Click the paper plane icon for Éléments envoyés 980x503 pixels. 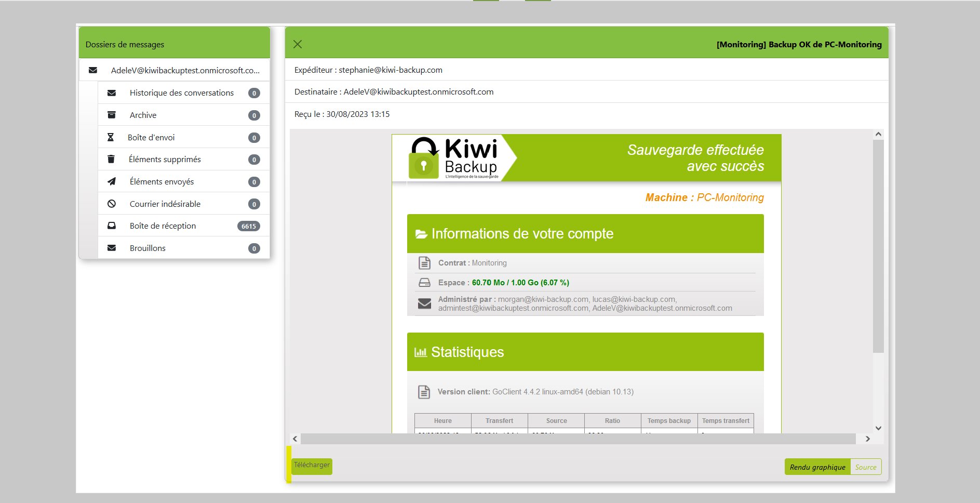[111, 181]
